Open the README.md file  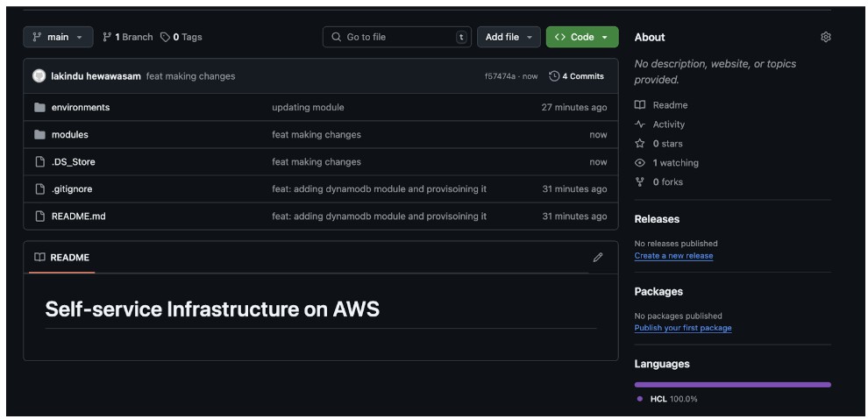[79, 216]
